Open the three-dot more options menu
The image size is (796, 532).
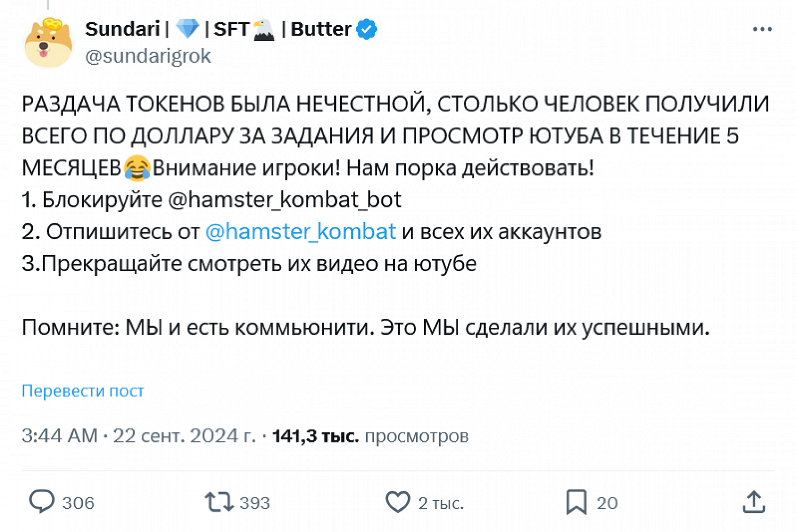point(762,29)
